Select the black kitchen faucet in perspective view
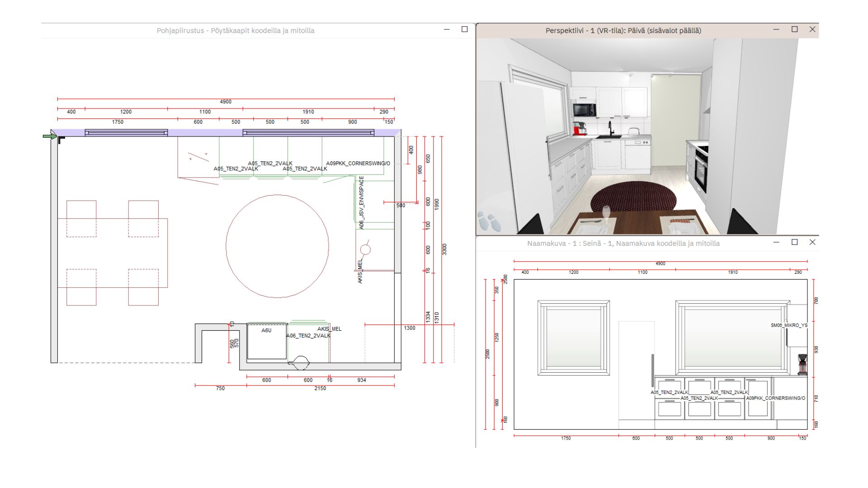Image resolution: width=868 pixels, height=488 pixels. pyautogui.click(x=611, y=129)
